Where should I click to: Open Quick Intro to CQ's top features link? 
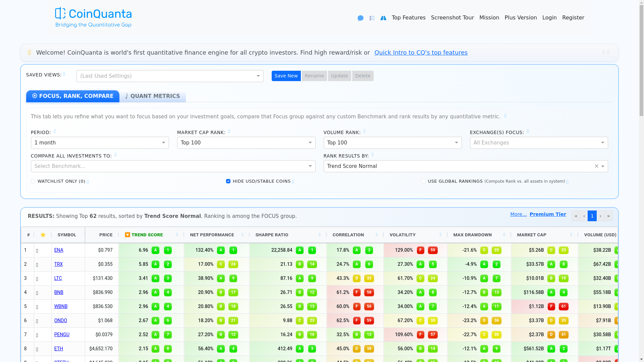pyautogui.click(x=421, y=53)
